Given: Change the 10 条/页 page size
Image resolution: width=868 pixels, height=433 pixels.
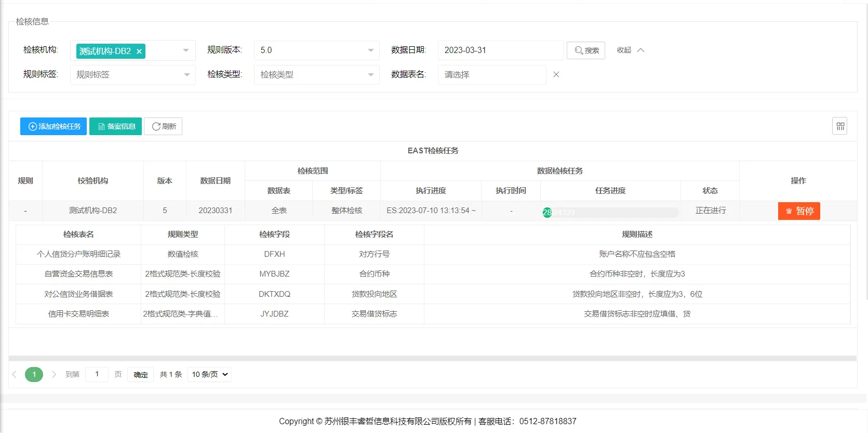Looking at the screenshot, I should 209,374.
